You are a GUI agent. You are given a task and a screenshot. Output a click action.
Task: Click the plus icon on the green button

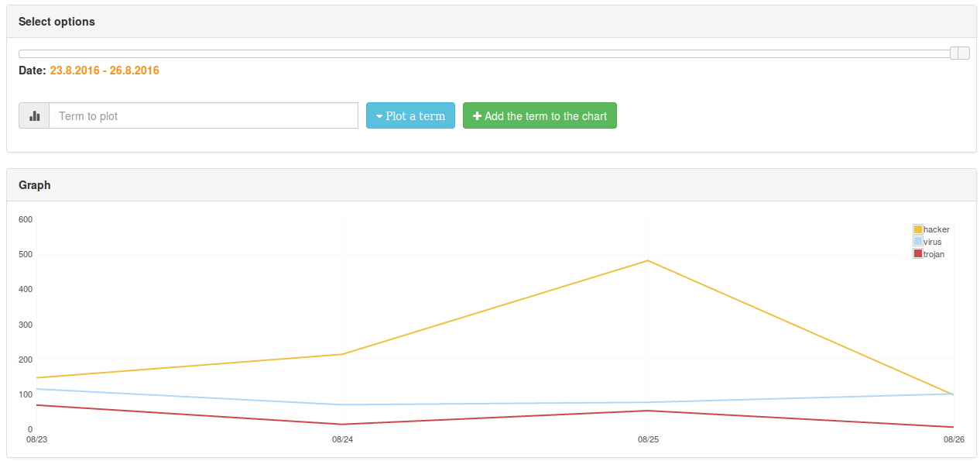477,116
